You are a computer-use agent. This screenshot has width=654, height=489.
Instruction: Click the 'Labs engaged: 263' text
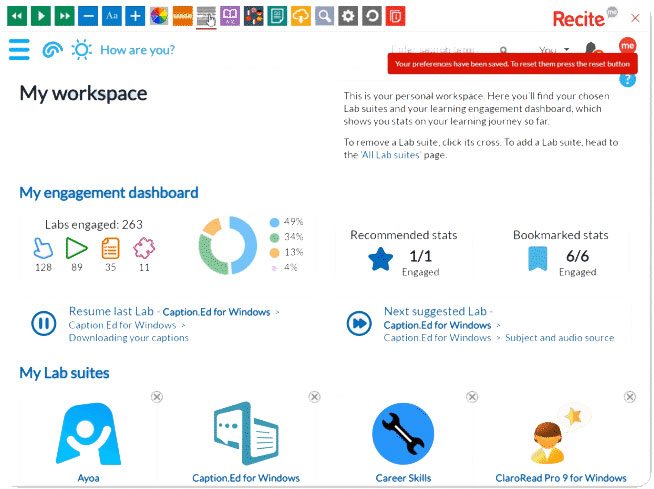point(94,224)
